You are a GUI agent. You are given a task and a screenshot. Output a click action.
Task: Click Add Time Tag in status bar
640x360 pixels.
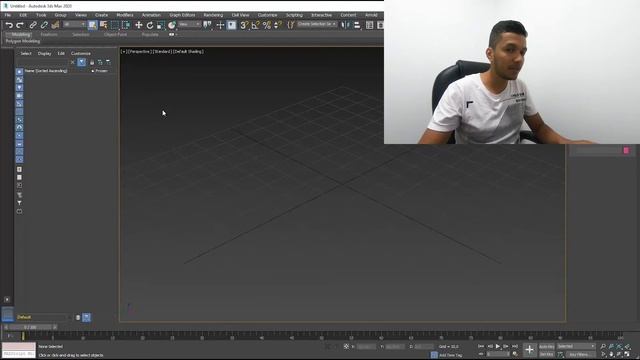[x=450, y=355]
